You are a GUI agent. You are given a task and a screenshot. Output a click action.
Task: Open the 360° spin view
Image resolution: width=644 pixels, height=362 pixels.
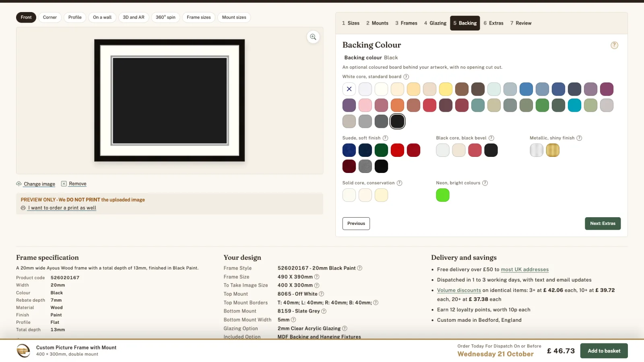pyautogui.click(x=165, y=17)
